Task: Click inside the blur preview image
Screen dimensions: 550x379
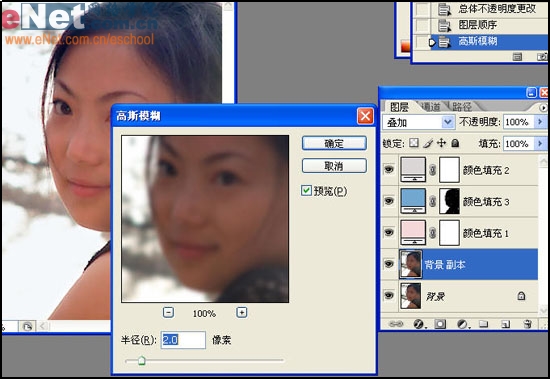Action: click(x=205, y=219)
